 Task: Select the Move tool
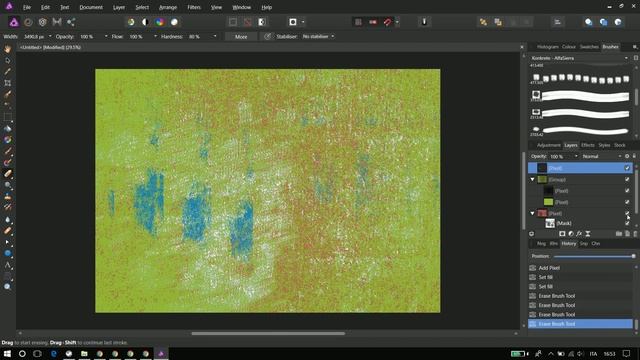[7, 60]
